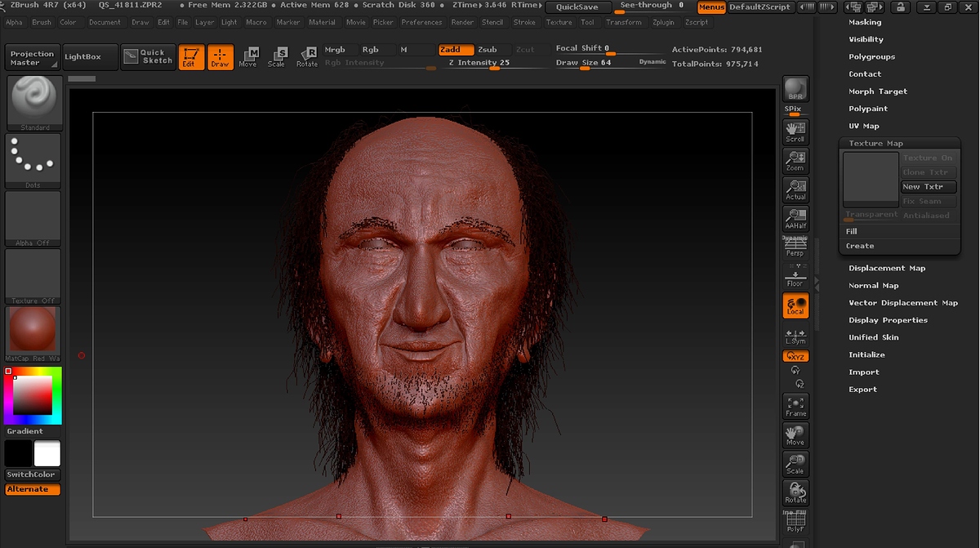This screenshot has height=548, width=980.
Task: Frame the mesh in the canvas
Action: pyautogui.click(x=795, y=406)
